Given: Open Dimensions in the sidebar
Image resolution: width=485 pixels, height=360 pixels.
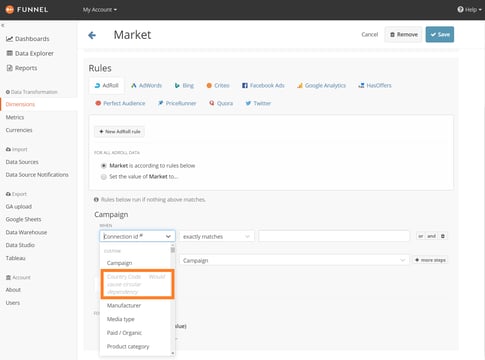Looking at the screenshot, I should (x=20, y=104).
